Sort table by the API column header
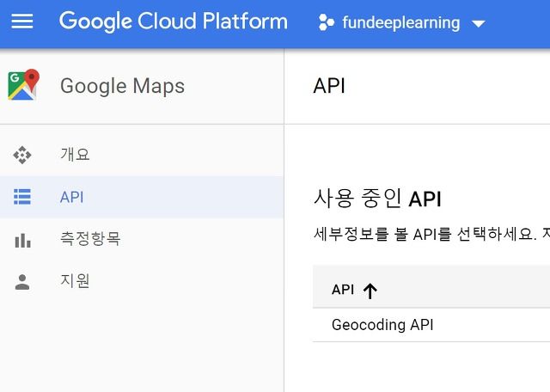 pyautogui.click(x=343, y=290)
